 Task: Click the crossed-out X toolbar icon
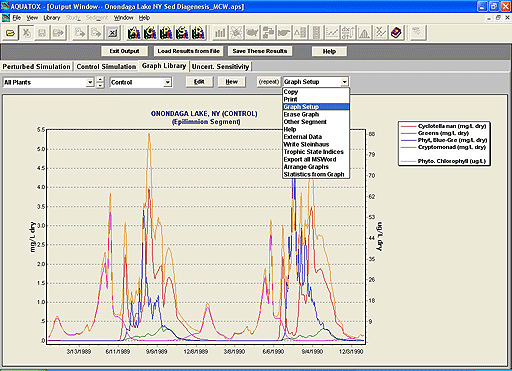(26, 33)
